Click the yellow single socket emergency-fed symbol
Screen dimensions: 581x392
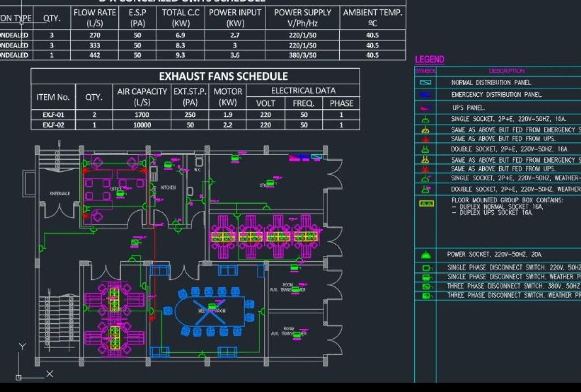425,130
